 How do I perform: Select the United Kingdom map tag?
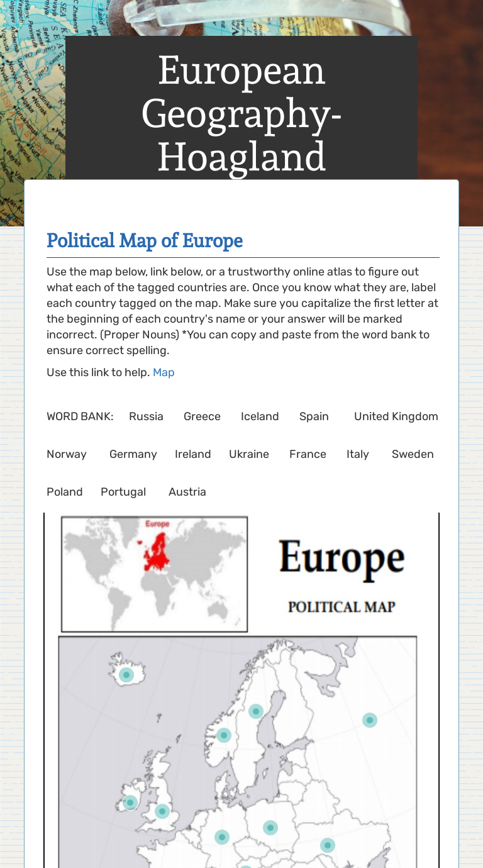pos(162,811)
